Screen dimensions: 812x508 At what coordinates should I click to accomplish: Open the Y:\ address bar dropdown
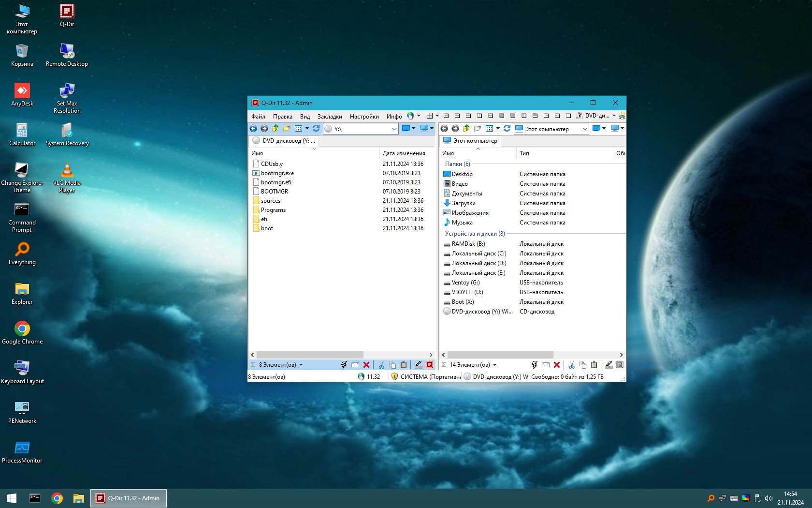[x=394, y=129]
